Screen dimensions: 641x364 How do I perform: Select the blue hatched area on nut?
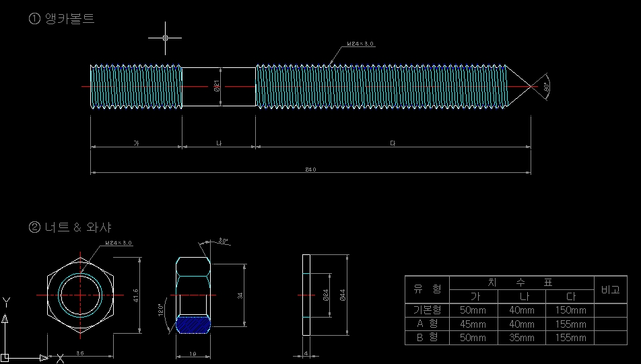[193, 325]
